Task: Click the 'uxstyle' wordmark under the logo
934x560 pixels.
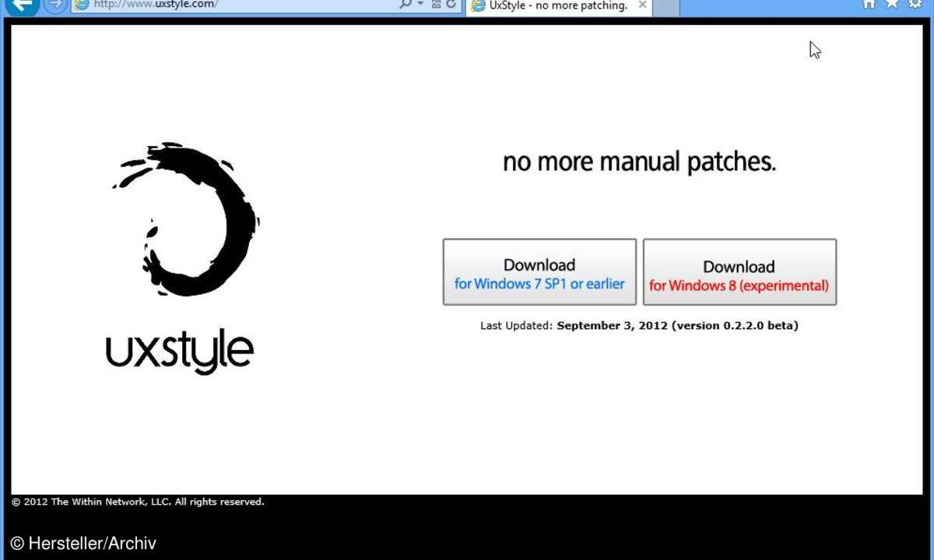Action: pos(180,352)
